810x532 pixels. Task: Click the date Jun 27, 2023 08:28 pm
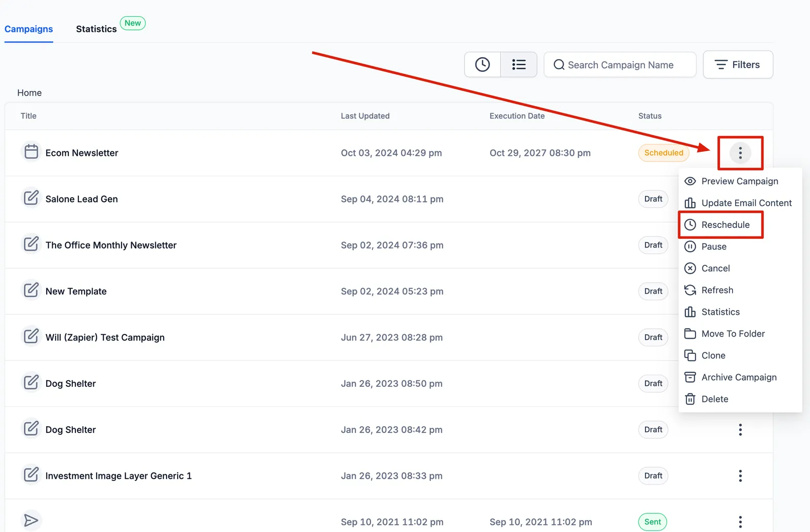click(x=392, y=338)
